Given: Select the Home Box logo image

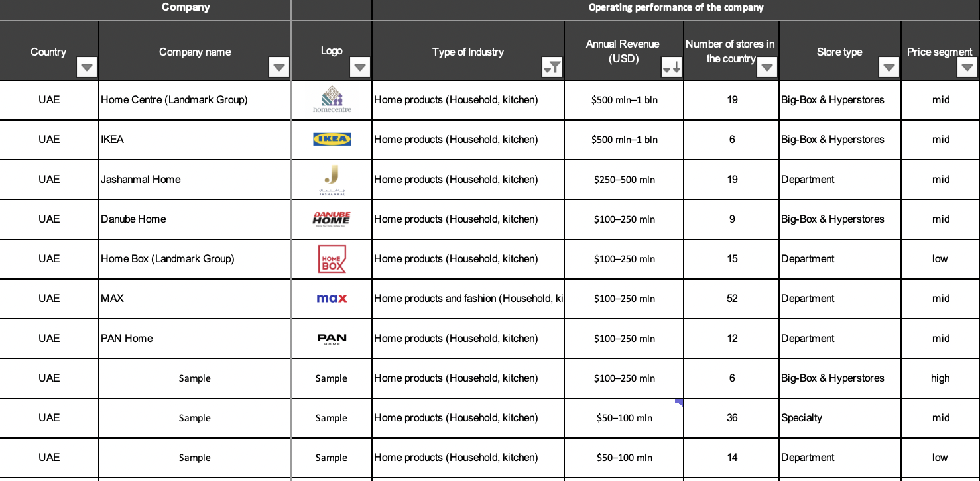Looking at the screenshot, I should coord(332,259).
